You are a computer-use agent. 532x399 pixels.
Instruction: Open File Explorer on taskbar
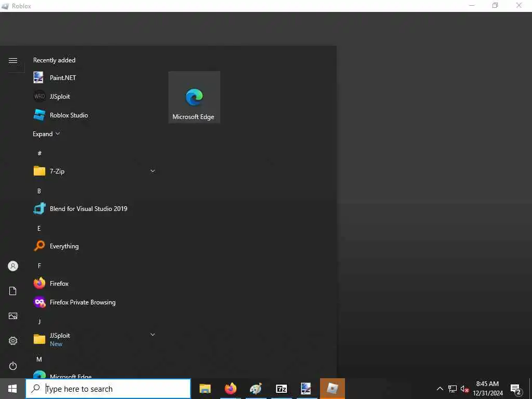tap(205, 389)
